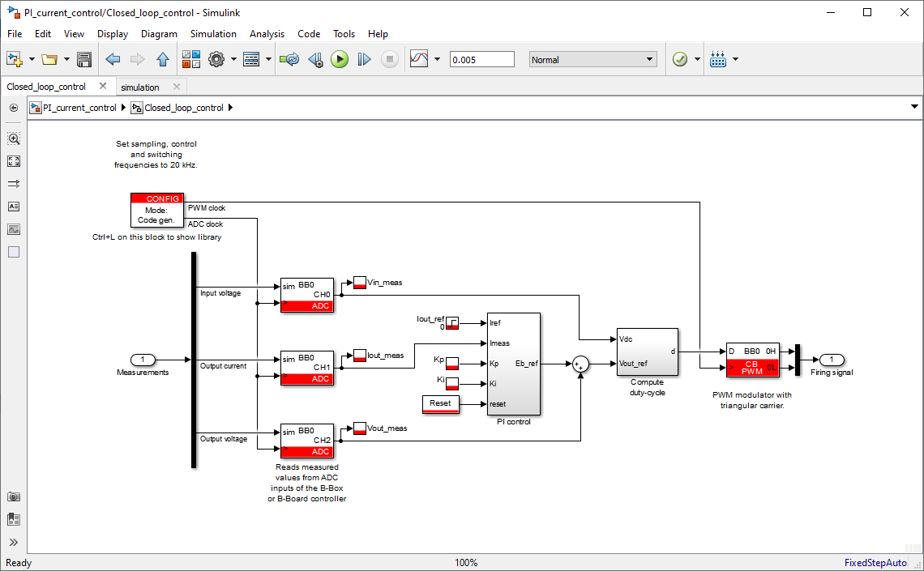The height and width of the screenshot is (571, 924).
Task: Click the screenshot camera icon
Action: point(14,496)
